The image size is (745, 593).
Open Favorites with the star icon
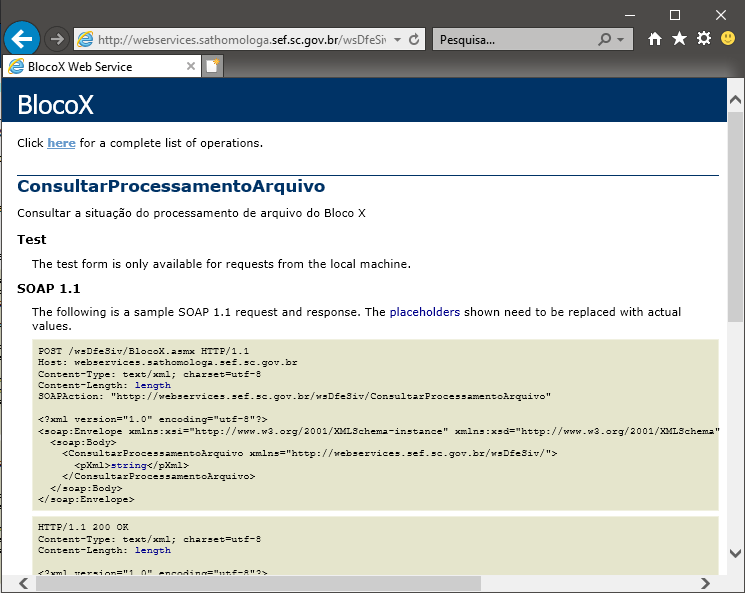(679, 38)
